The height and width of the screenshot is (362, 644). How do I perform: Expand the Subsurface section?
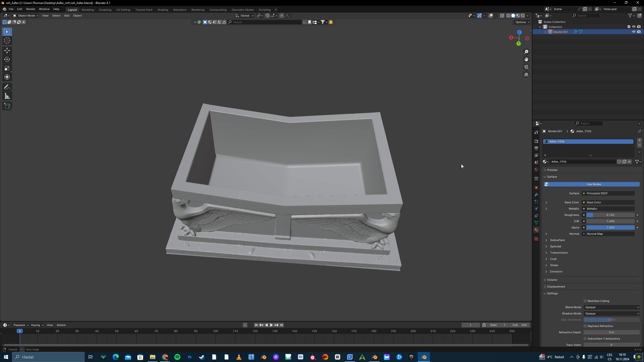pos(557,240)
